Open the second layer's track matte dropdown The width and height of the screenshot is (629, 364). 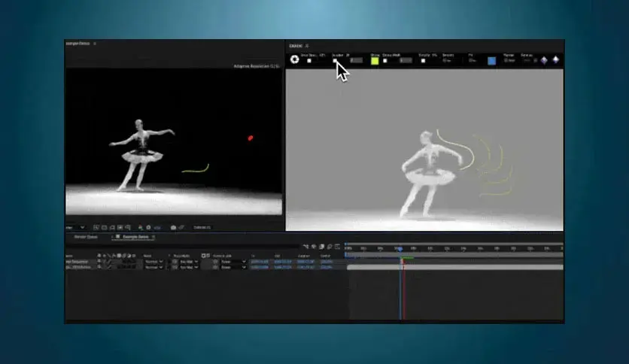click(189, 267)
